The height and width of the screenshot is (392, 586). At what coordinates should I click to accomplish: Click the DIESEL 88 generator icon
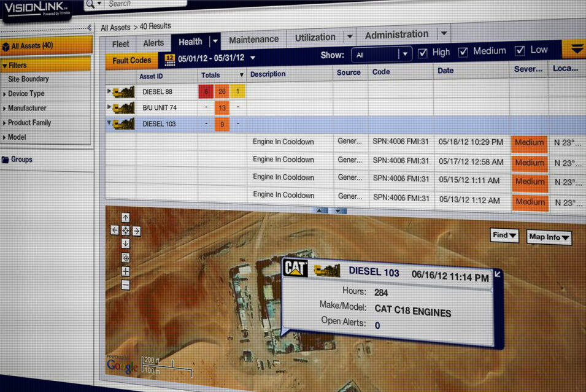click(x=124, y=92)
